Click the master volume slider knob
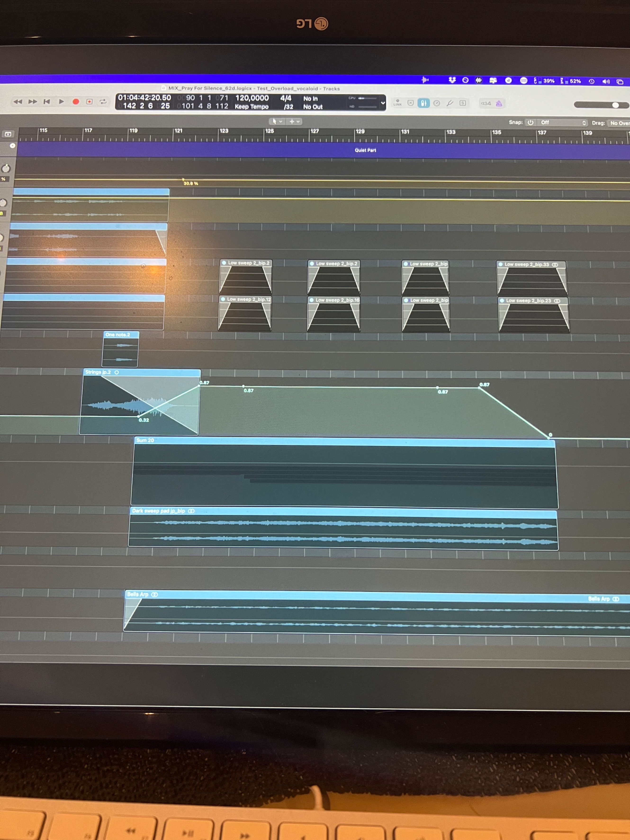Screen dimensions: 630x840 click(615, 105)
